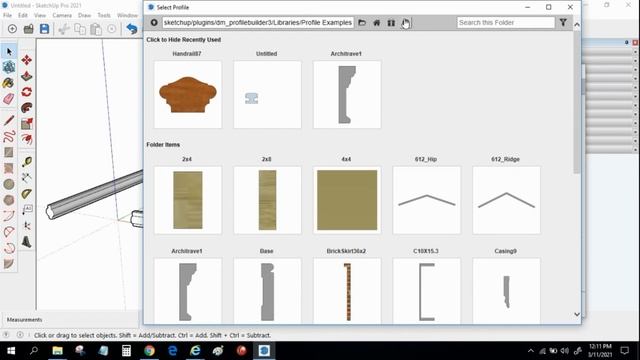Image resolution: width=640 pixels, height=360 pixels.
Task: Open the SketchUp File menu
Action: tap(7, 15)
